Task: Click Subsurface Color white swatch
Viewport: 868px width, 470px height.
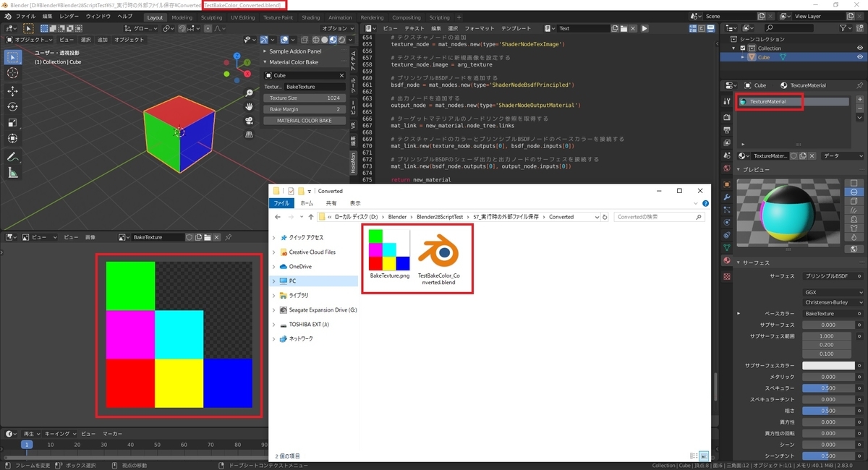Action: [828, 366]
